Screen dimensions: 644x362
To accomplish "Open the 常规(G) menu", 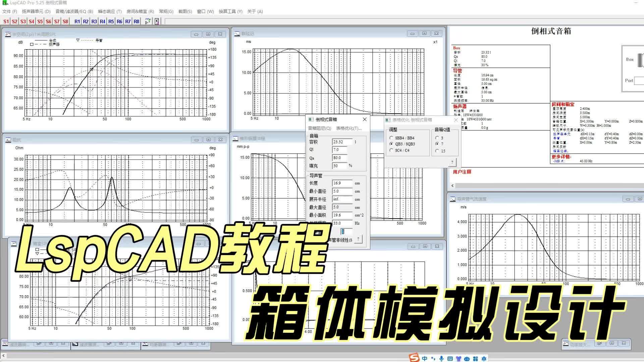I will pos(166,11).
